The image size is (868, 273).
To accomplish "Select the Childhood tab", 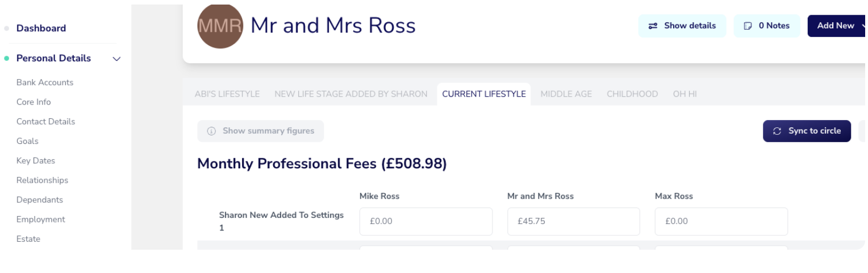I will 632,94.
